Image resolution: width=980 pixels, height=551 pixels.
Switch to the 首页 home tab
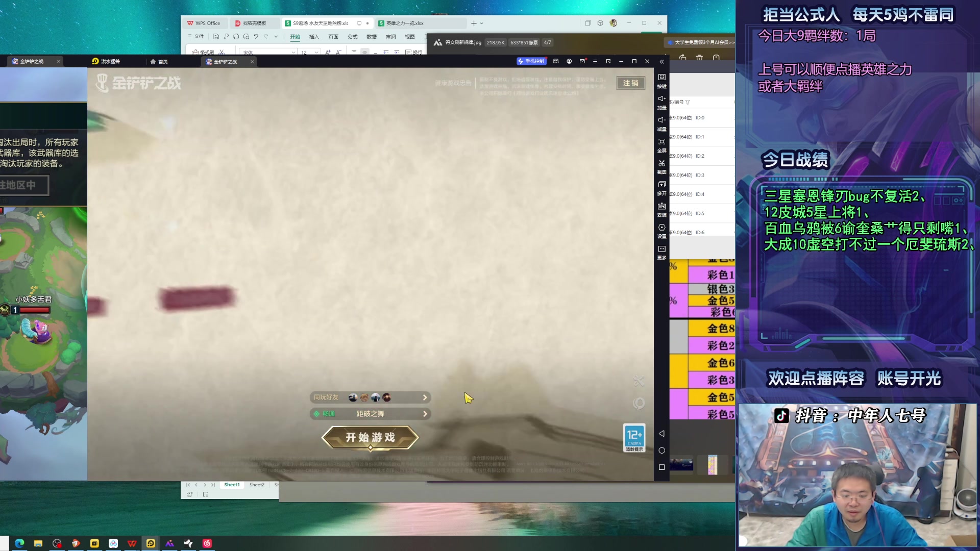coord(159,61)
